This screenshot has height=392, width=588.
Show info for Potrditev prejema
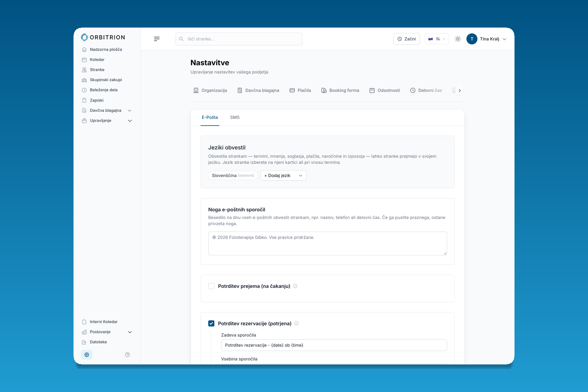tap(295, 286)
